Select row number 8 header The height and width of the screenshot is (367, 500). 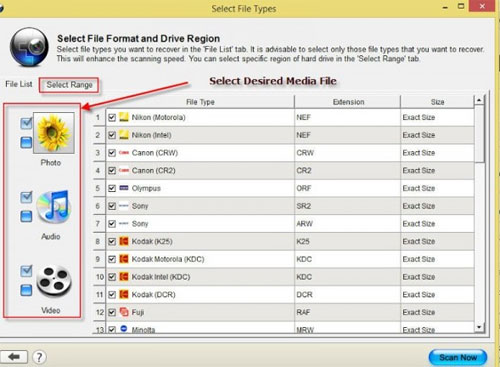pyautogui.click(x=99, y=241)
